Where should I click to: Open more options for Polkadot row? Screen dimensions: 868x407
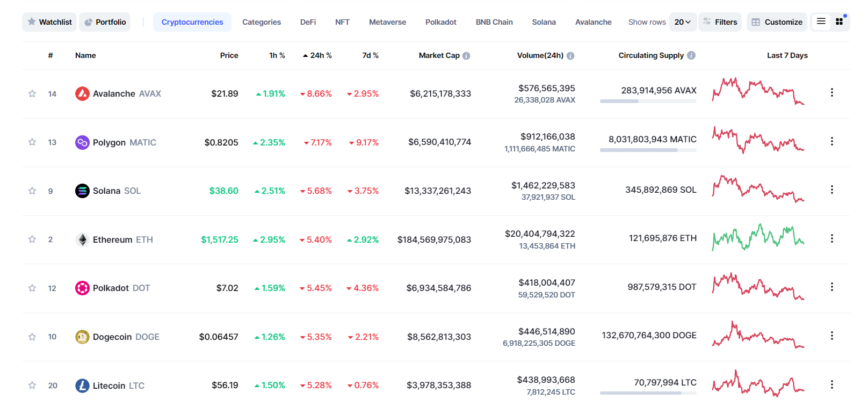[831, 287]
